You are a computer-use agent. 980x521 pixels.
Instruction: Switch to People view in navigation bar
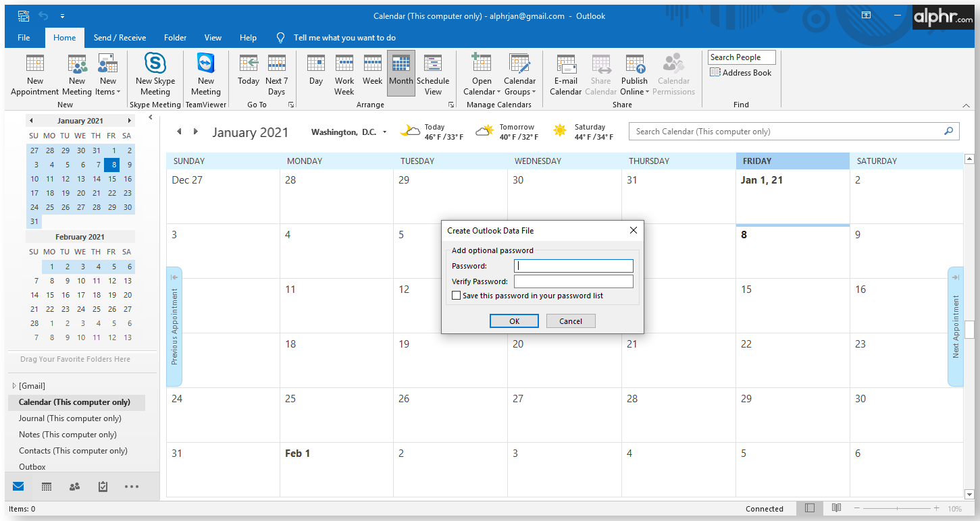point(74,487)
